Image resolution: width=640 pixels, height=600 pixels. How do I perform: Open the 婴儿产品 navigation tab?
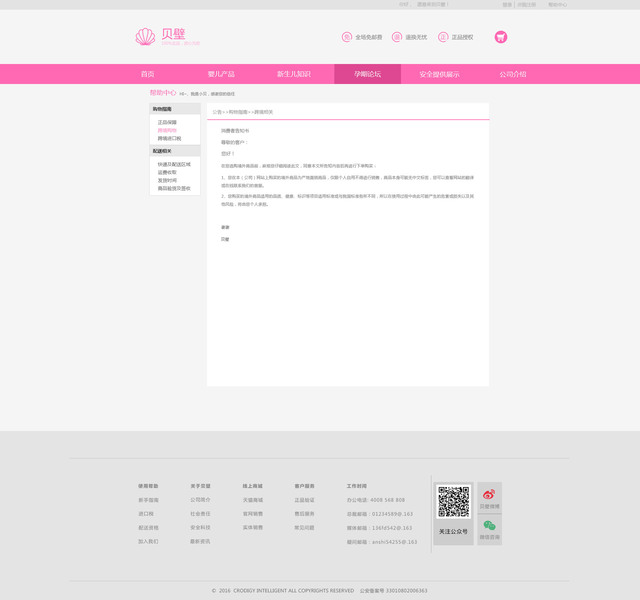pos(221,74)
